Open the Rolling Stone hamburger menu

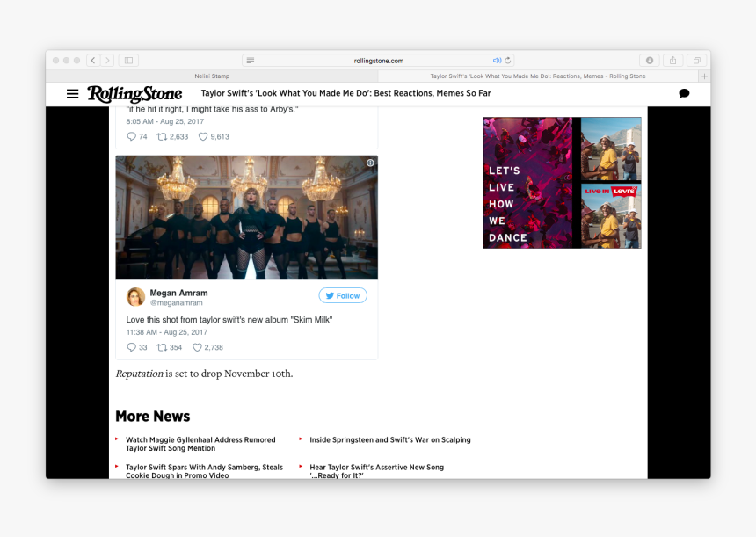(72, 93)
